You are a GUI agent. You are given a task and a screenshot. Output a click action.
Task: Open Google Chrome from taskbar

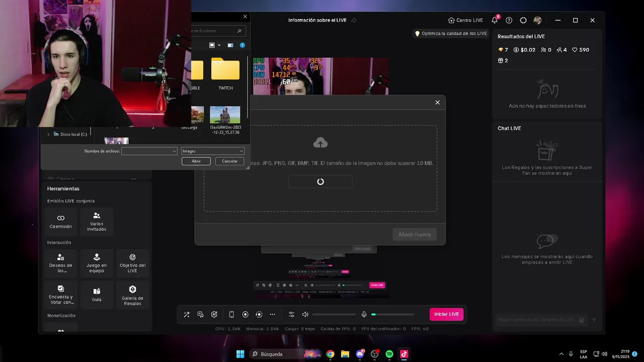(330, 354)
